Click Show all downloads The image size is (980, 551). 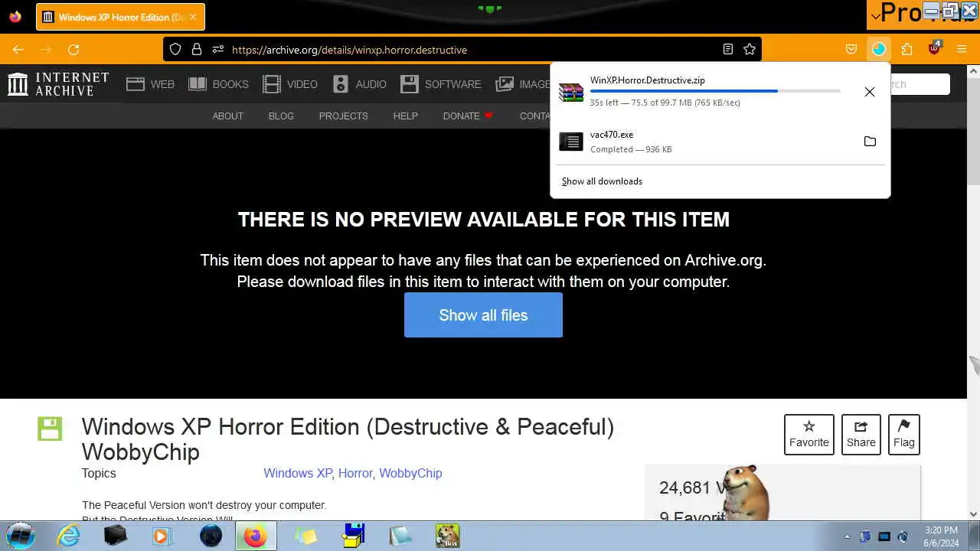tap(602, 181)
